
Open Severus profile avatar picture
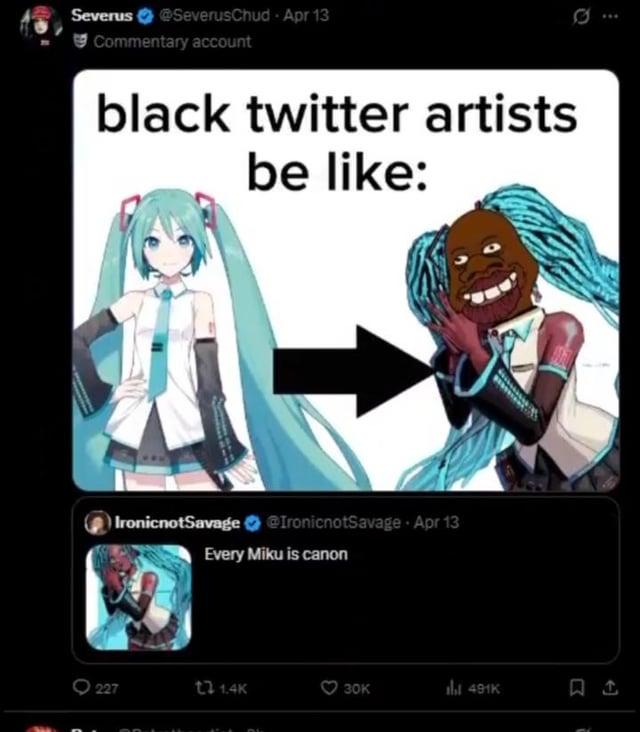coord(41,26)
